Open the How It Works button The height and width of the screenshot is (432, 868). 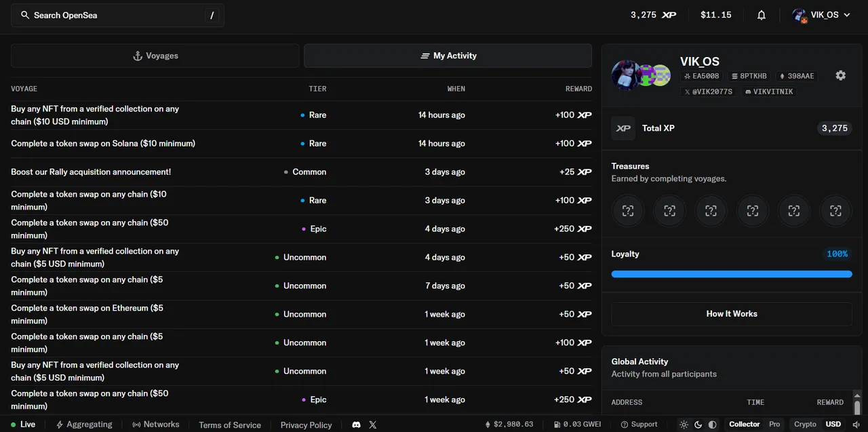pos(732,314)
